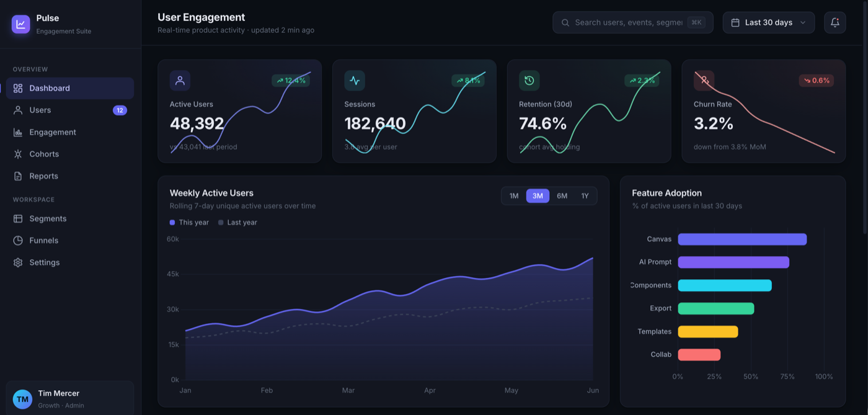The image size is (868, 415).
Task: Toggle the This year legend series
Action: pos(189,222)
